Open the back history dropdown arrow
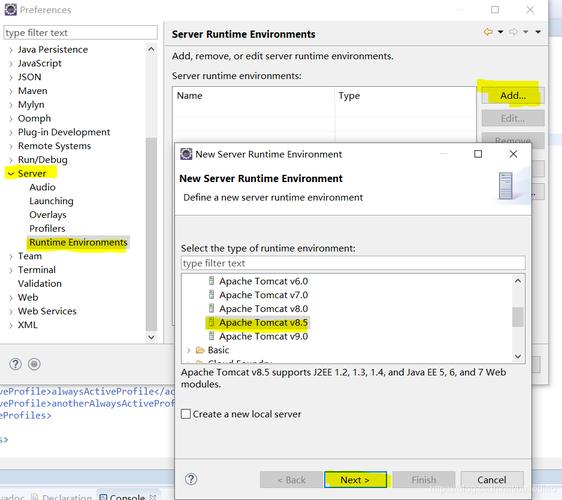 (x=501, y=32)
